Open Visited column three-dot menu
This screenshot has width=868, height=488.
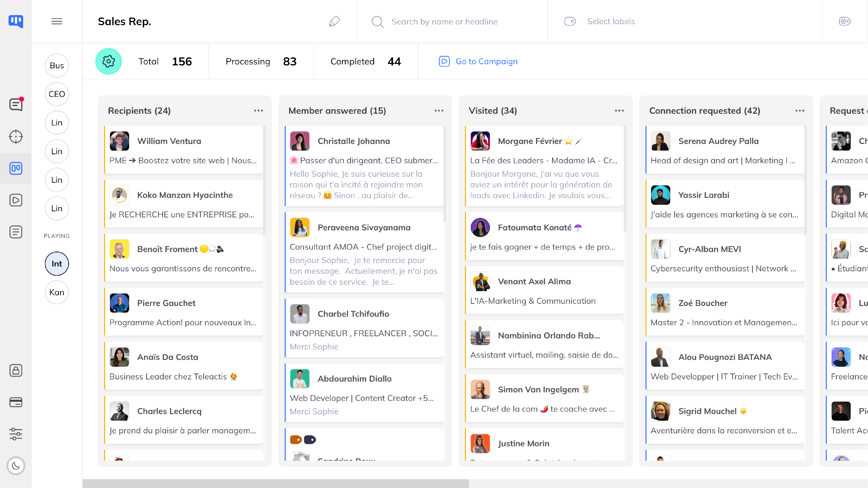pyautogui.click(x=619, y=111)
